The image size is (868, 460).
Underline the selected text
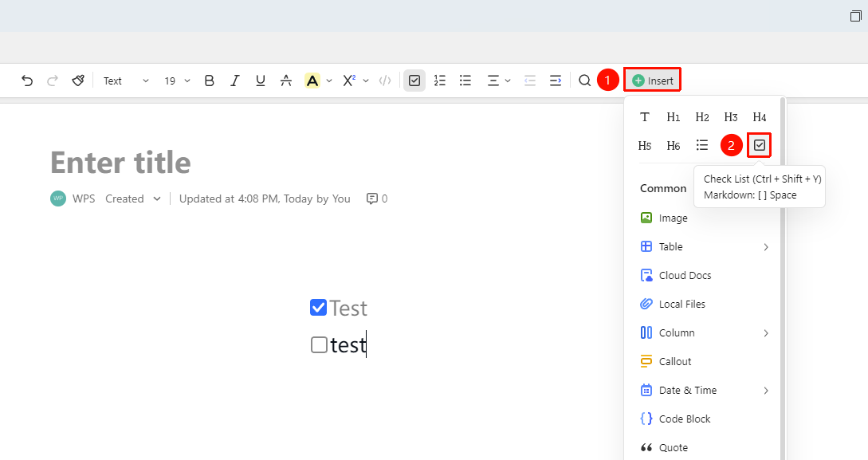(x=260, y=81)
